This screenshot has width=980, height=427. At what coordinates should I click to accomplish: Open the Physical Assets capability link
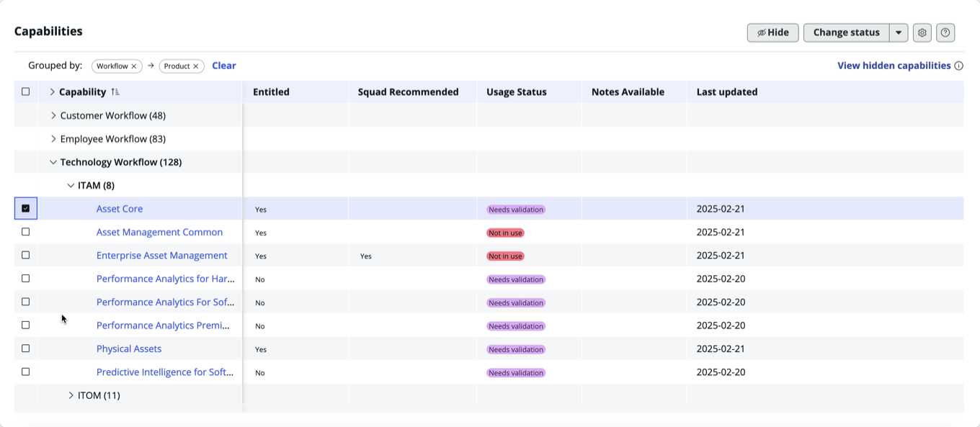[x=129, y=349]
